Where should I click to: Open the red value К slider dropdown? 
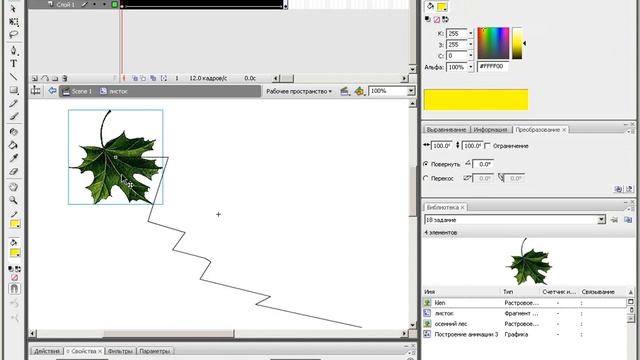click(471, 33)
